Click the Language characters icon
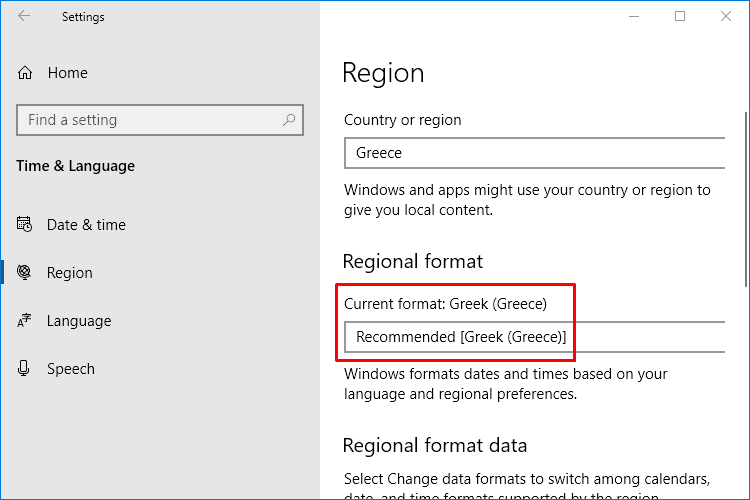Screen dimensions: 750x500 pos(24,320)
